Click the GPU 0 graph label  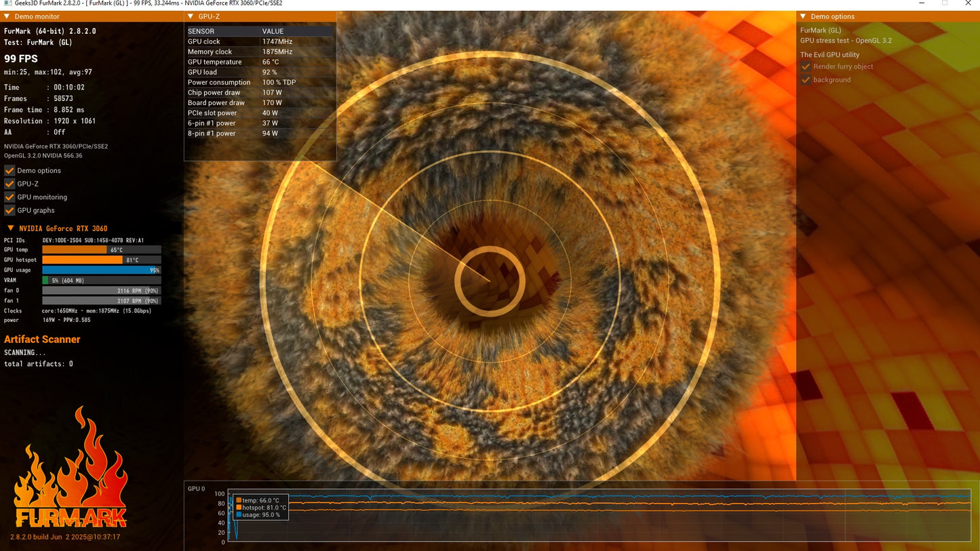[196, 489]
